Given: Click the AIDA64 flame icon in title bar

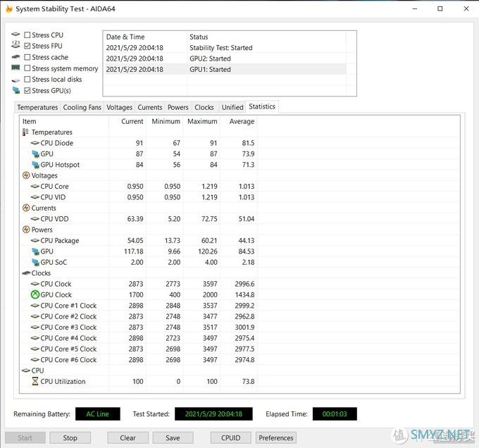Looking at the screenshot, I should tap(9, 9).
